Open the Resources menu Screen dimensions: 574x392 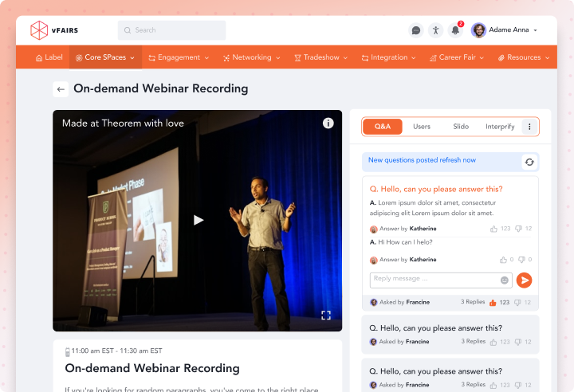tap(524, 57)
